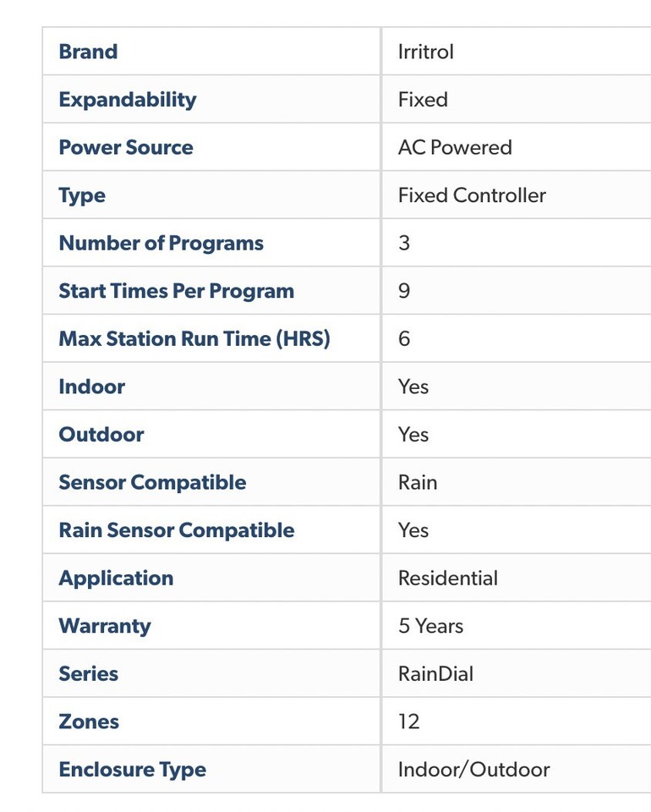Select the AC Powered value

click(x=455, y=147)
